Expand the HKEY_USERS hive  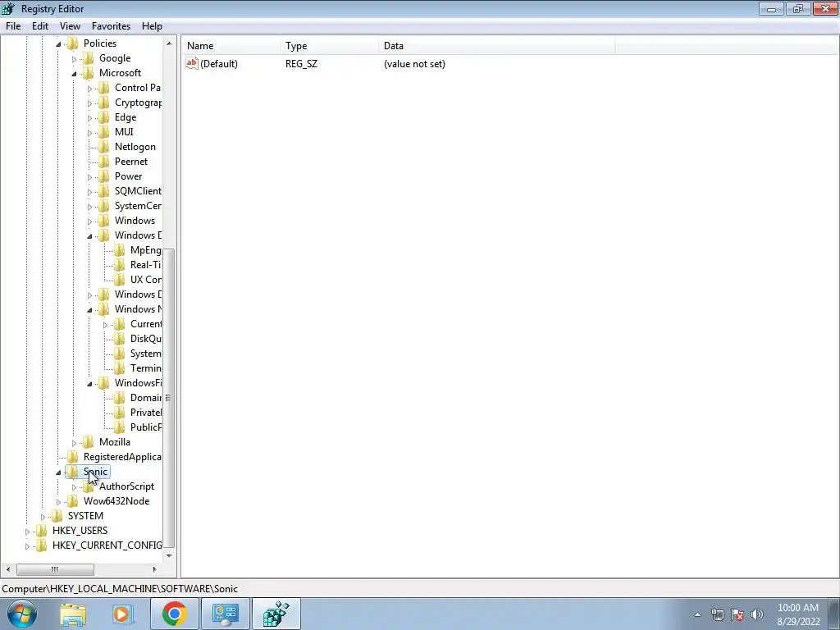point(27,532)
